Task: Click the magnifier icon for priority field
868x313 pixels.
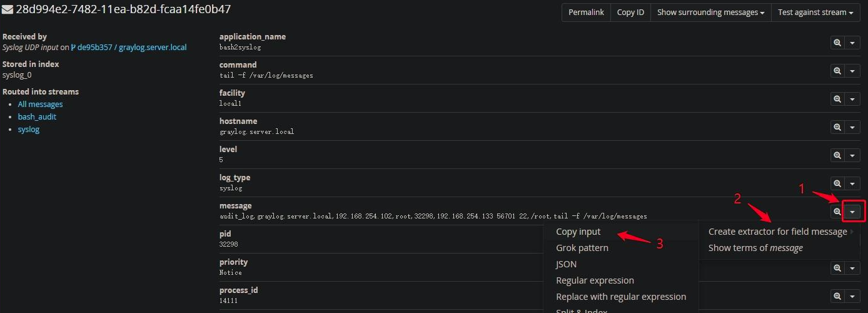Action: 837,268
